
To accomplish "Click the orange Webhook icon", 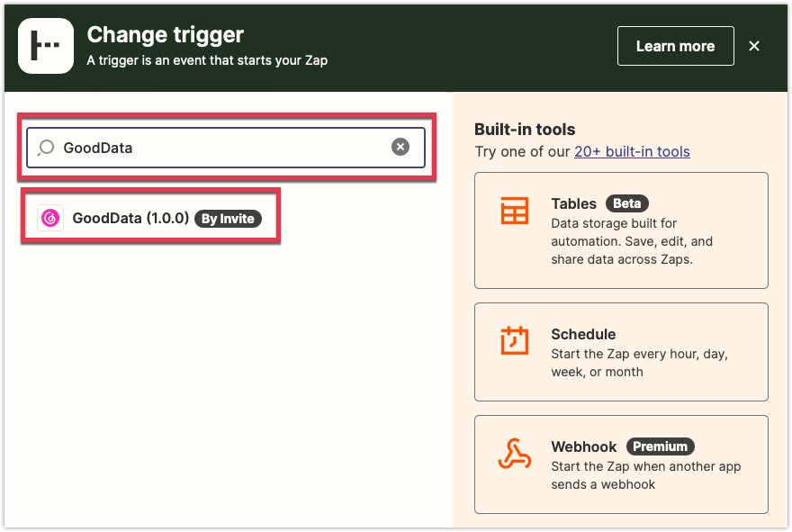I will coord(514,453).
